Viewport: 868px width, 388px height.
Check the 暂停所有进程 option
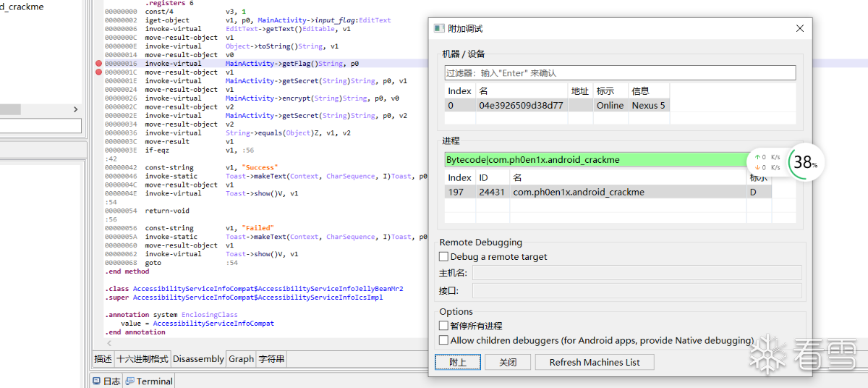[x=444, y=326]
